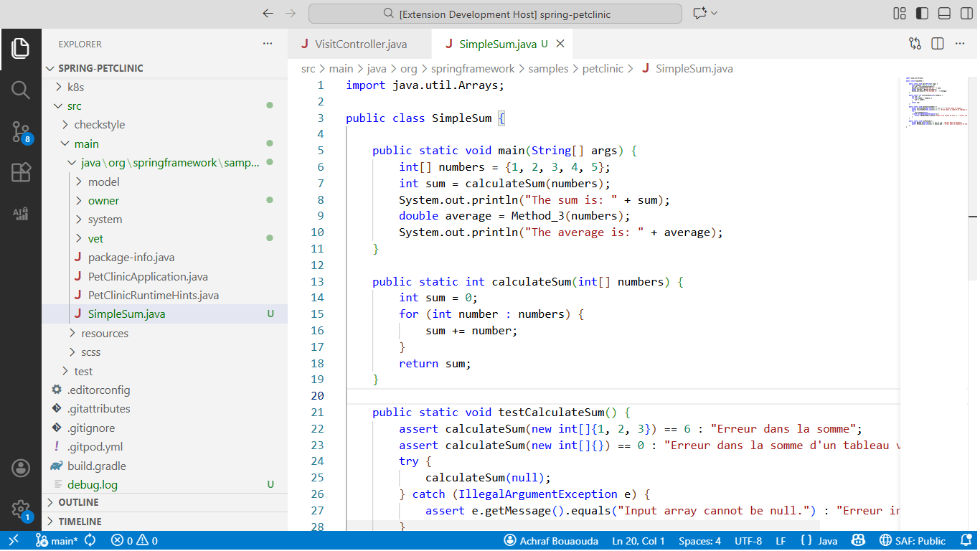Click the Explorer icon in the activity bar
The height and width of the screenshot is (551, 980).
(20, 48)
